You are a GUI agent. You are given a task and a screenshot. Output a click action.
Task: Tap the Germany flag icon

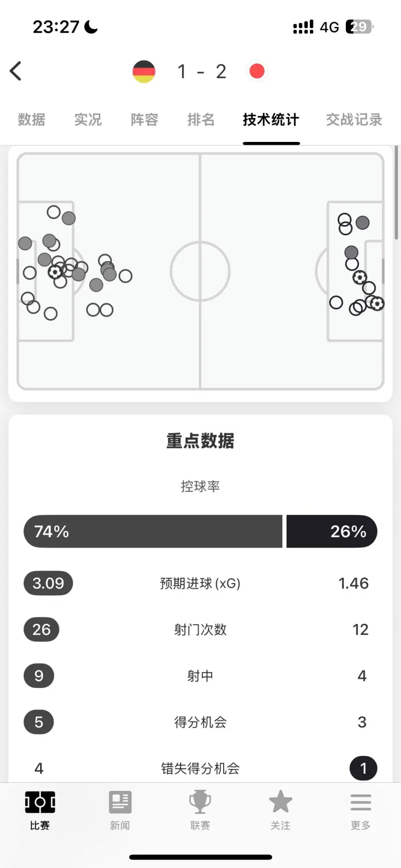pos(144,72)
